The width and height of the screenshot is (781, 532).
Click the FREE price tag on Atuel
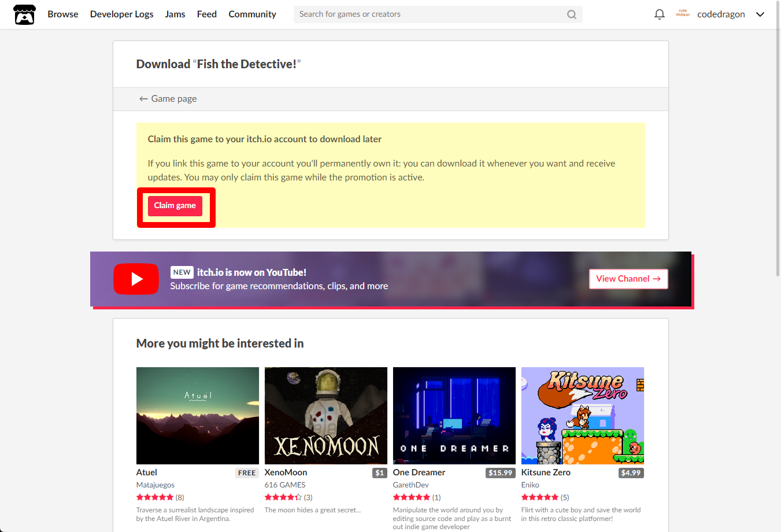click(247, 473)
